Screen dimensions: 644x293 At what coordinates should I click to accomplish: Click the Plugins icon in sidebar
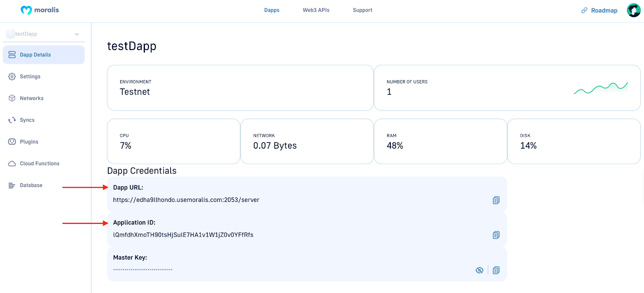(12, 142)
